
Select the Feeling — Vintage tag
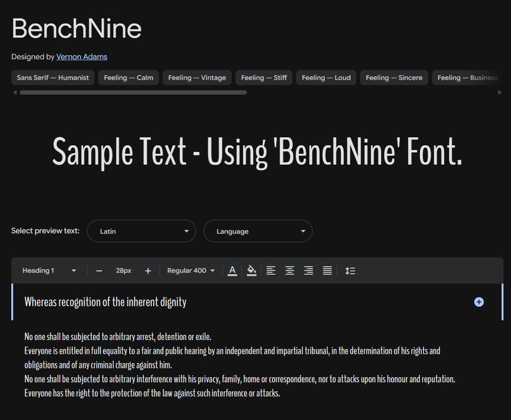coord(197,78)
